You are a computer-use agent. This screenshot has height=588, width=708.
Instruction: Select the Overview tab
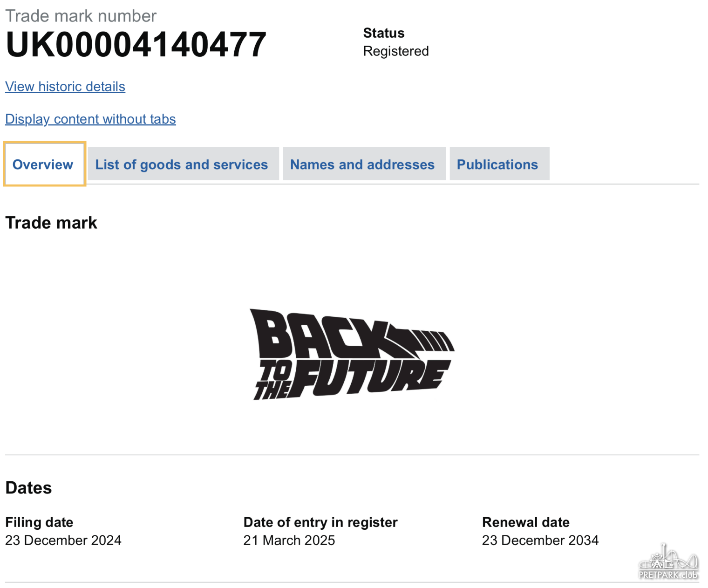pos(43,164)
